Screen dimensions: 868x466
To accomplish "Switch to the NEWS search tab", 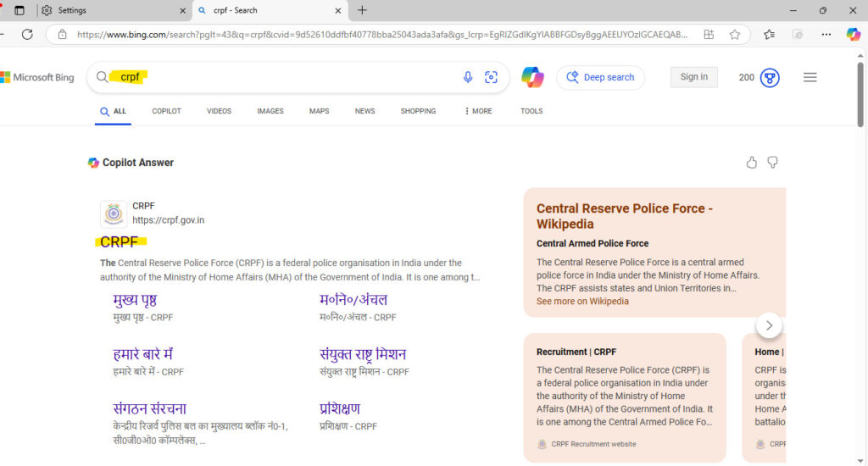I will click(x=364, y=111).
